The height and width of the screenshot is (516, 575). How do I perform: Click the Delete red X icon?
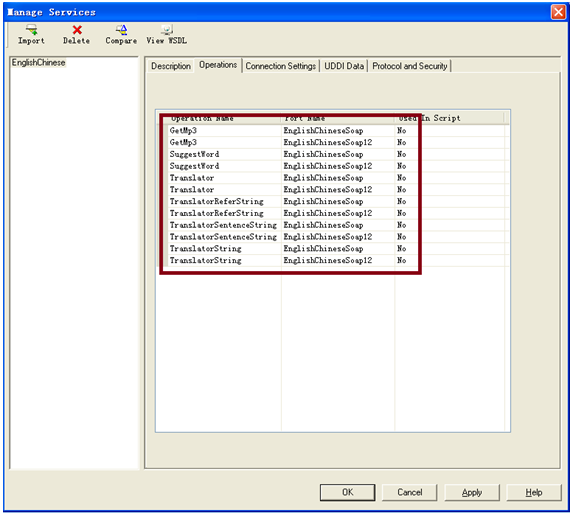coord(77,30)
